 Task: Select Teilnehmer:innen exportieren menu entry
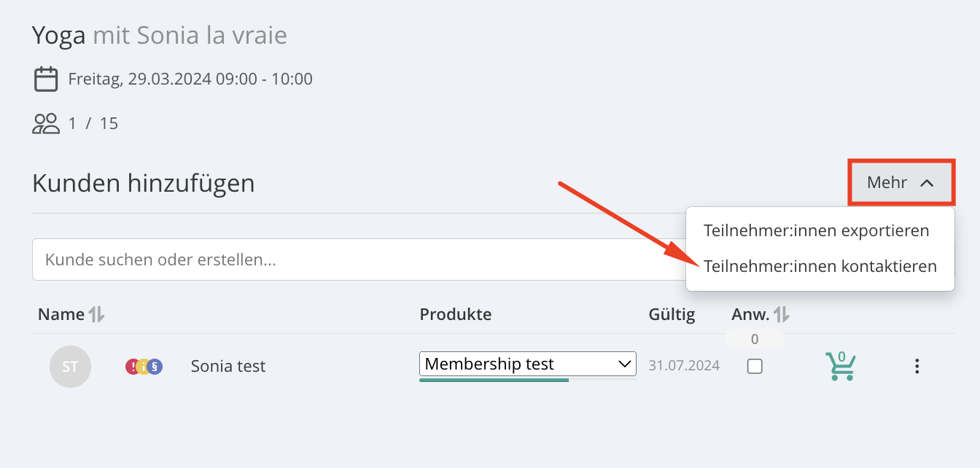817,230
